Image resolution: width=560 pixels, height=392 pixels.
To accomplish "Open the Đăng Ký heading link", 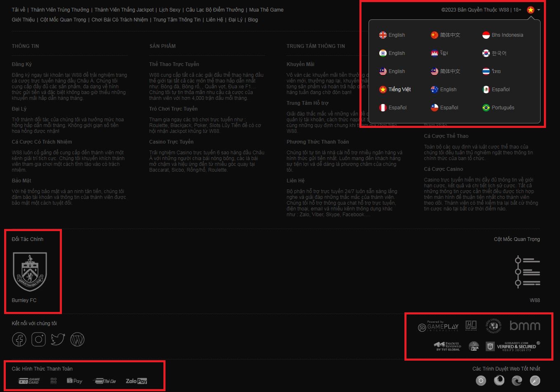I will click(22, 64).
